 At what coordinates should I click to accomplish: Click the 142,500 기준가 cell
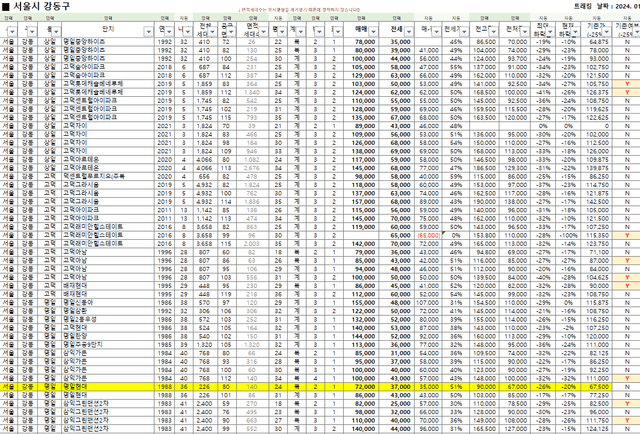(x=597, y=202)
